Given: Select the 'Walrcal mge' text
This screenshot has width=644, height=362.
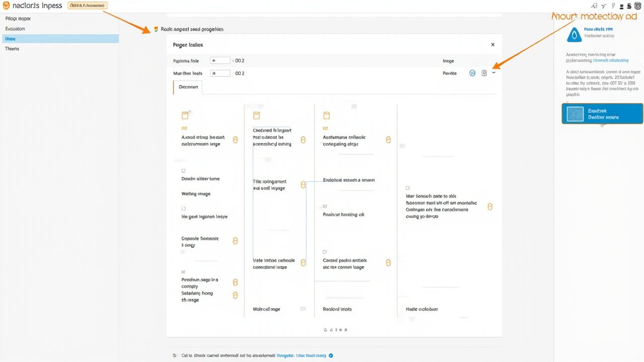Looking at the screenshot, I should point(266,309).
